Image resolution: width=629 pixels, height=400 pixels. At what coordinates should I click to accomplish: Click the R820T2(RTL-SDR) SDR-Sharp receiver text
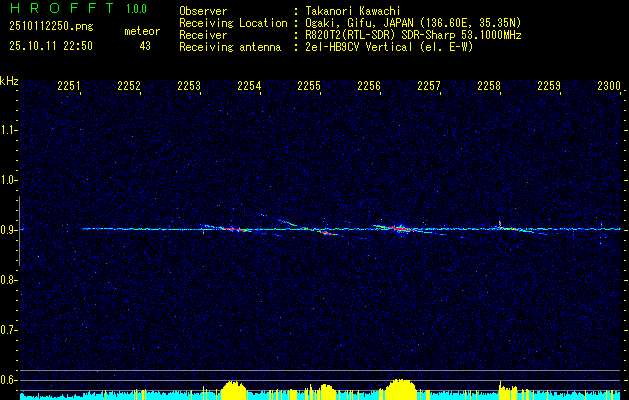(413, 35)
